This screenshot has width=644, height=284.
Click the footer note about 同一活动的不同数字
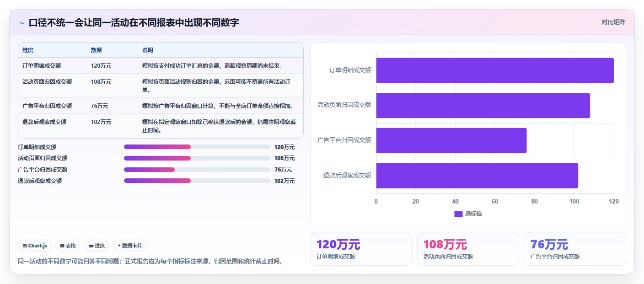pyautogui.click(x=150, y=262)
